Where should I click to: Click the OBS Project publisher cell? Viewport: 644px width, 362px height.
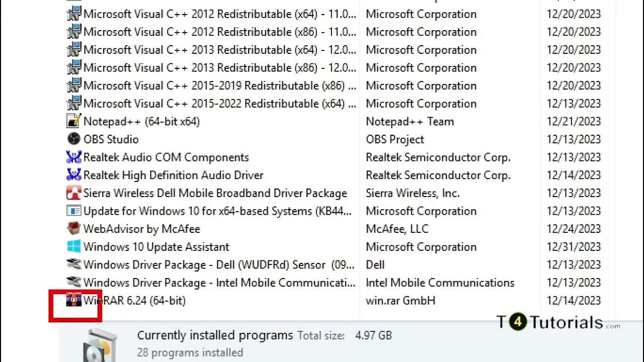395,139
